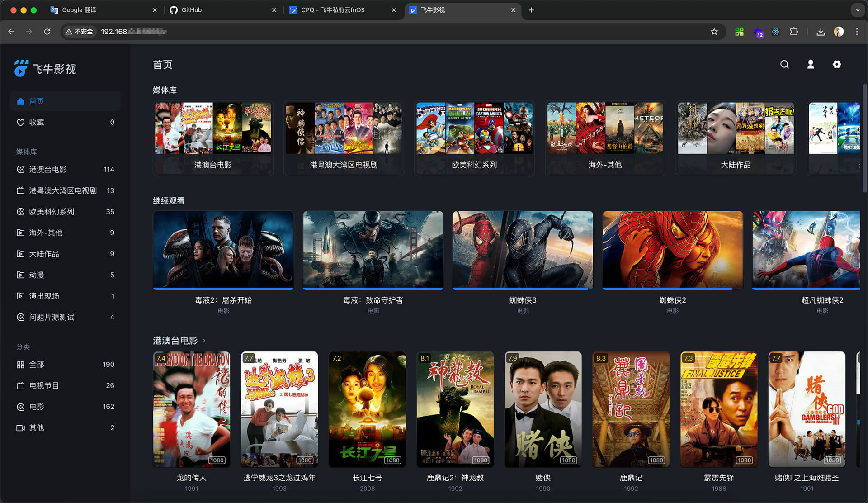The width and height of the screenshot is (868, 503).
Task: Open the 鹿鼎记 1992 poster rated 8.3
Action: [631, 409]
